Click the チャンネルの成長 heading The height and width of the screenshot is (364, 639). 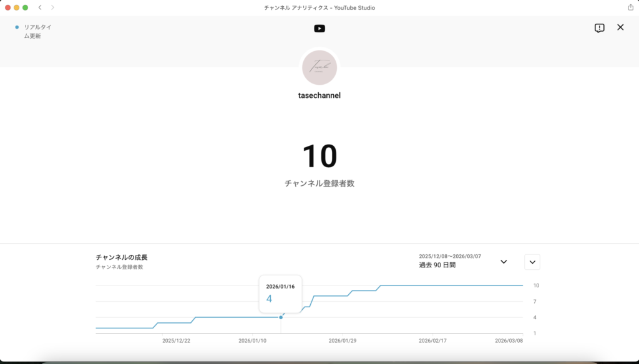tap(122, 257)
